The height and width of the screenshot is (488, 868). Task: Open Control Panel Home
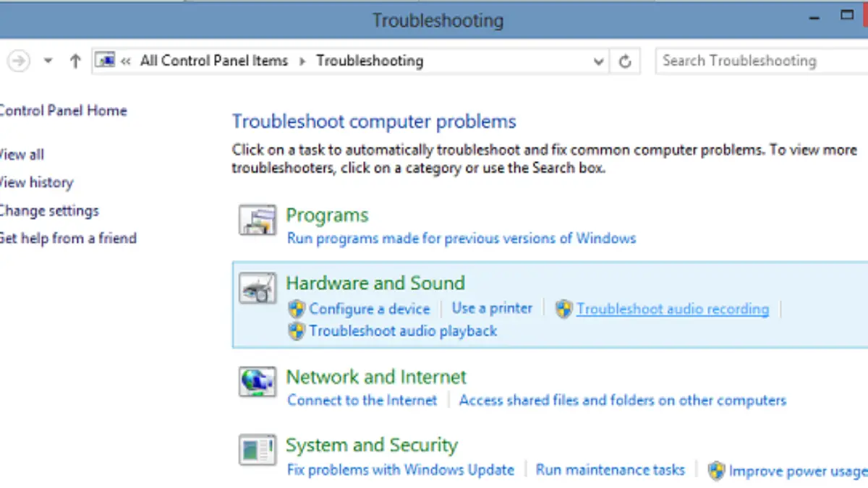pyautogui.click(x=63, y=111)
